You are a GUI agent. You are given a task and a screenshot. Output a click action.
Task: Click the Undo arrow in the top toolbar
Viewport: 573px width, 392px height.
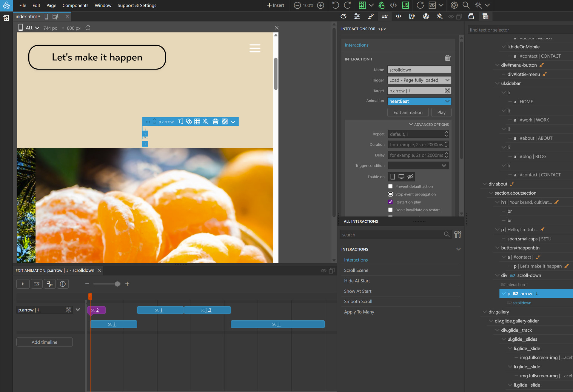tap(335, 5)
